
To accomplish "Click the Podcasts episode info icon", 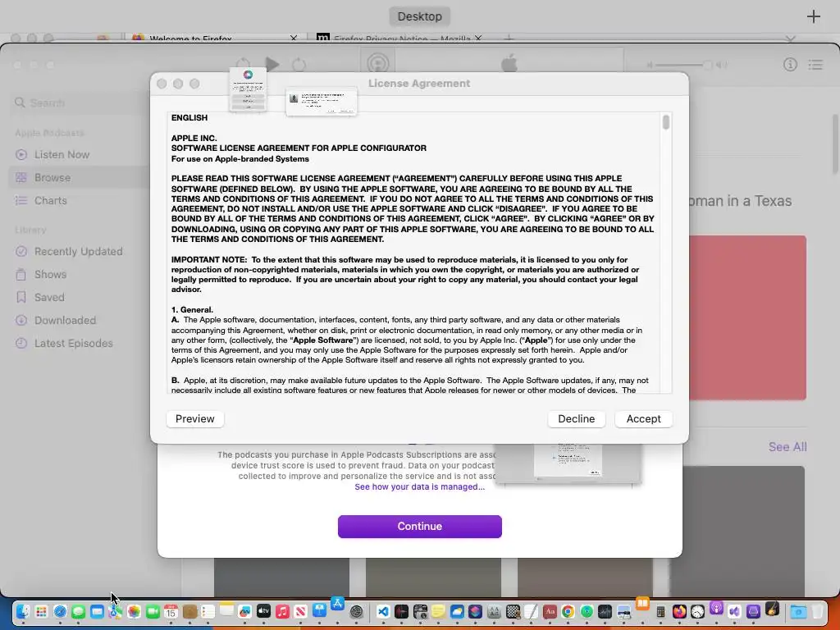I will (x=790, y=65).
